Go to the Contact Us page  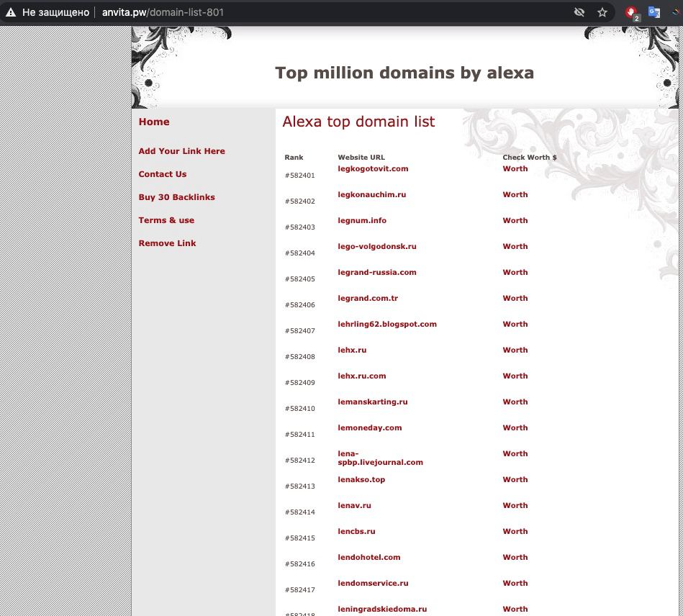click(163, 174)
